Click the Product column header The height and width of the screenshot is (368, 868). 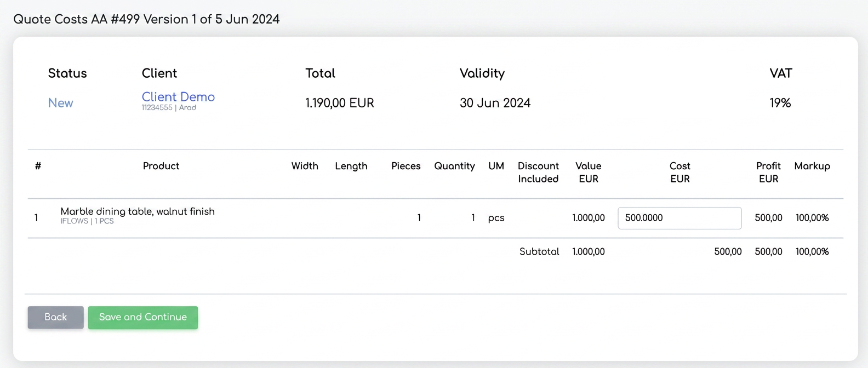161,166
